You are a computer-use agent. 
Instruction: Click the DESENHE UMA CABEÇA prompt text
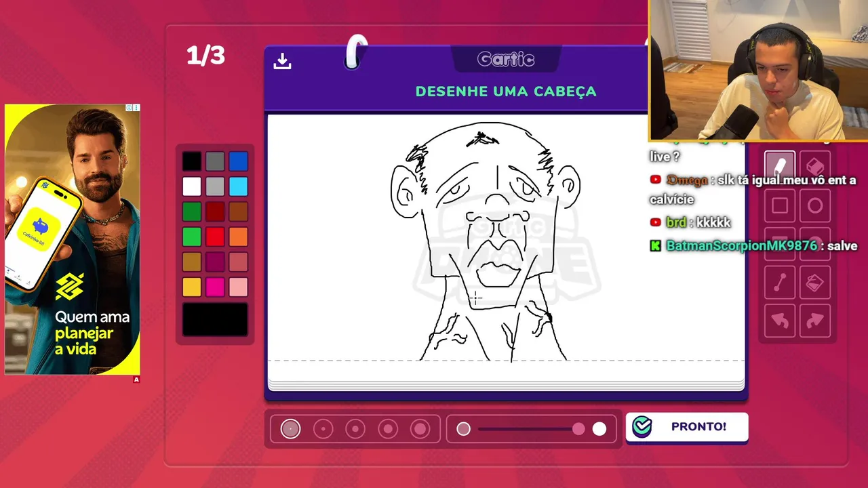[506, 91]
